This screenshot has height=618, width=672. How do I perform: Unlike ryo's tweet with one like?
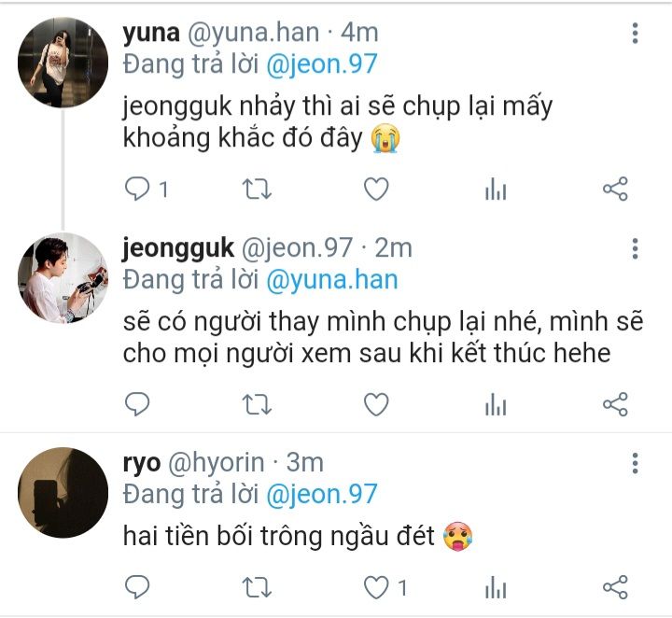(376, 587)
